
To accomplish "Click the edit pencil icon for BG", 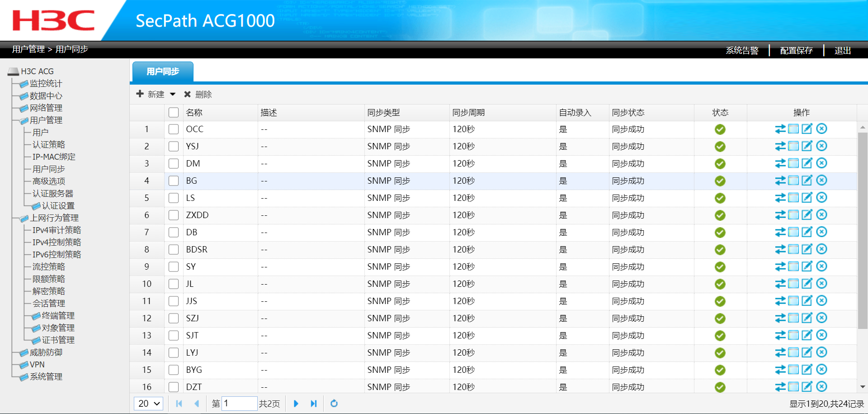I will click(x=807, y=181).
